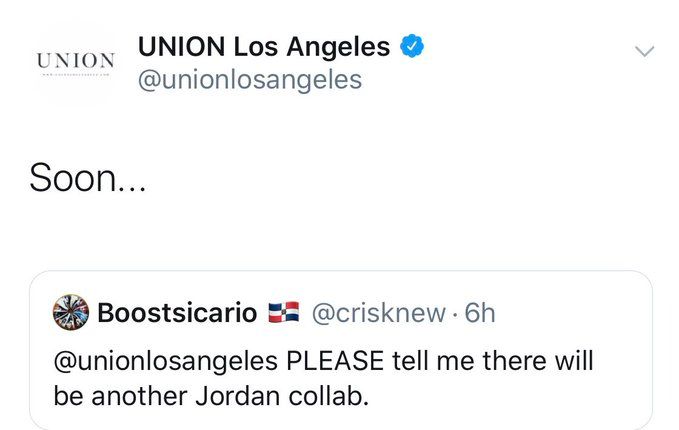The height and width of the screenshot is (430, 679).
Task: Follow the @unionlosangeles mention in quoted tweet
Action: (x=165, y=362)
